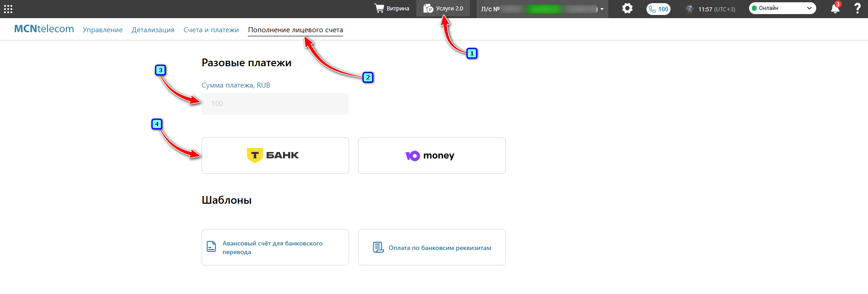Click the Витрина shopping cart icon

[x=379, y=9]
